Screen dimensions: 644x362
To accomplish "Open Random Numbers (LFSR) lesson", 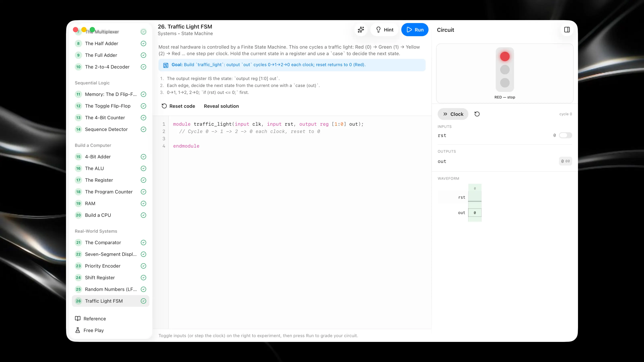I will (110, 289).
